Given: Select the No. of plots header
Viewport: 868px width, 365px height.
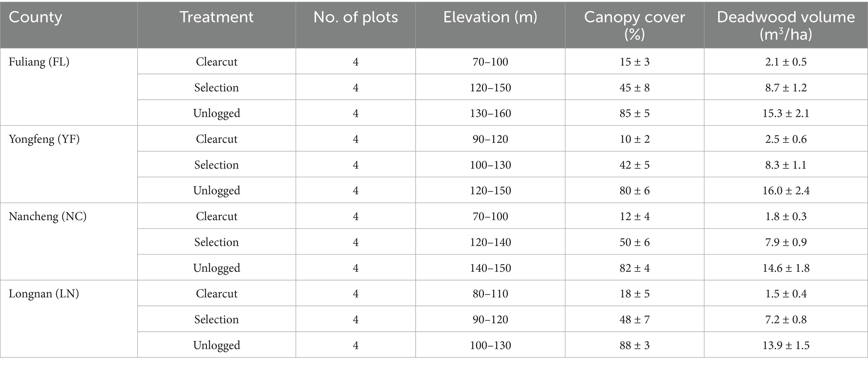Looking at the screenshot, I should tap(356, 17).
